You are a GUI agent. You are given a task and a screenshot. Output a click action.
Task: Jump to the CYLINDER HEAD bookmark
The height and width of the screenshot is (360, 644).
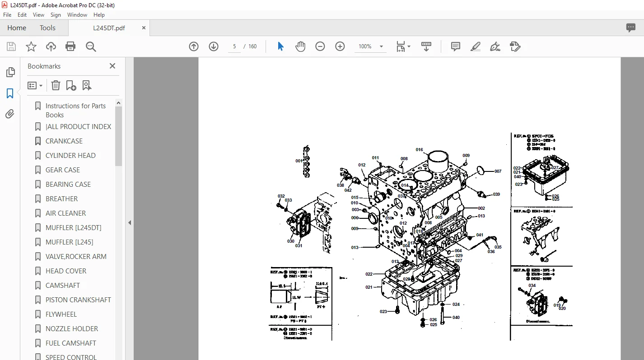click(x=70, y=156)
